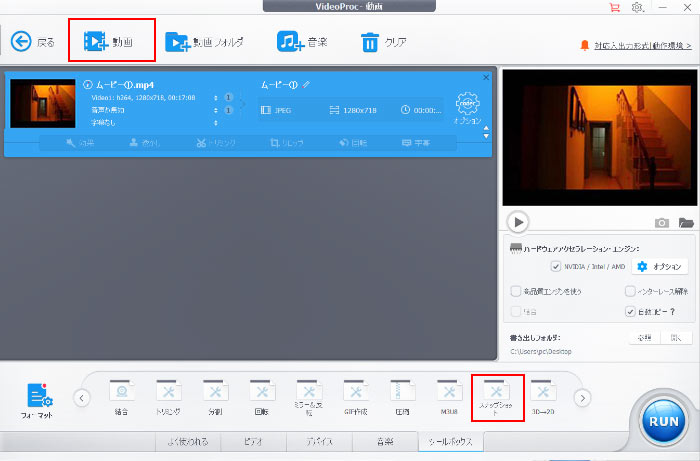Open the audio track selector dropdown
Screen dimensions: 700x461
coord(217,110)
